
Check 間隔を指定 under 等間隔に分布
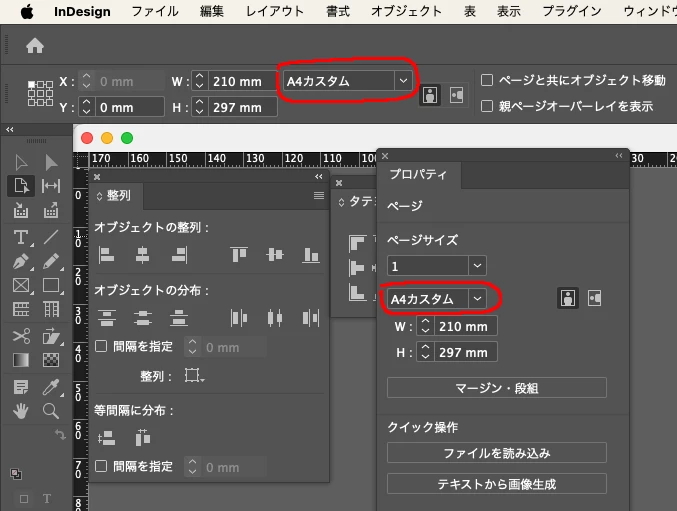tap(101, 466)
